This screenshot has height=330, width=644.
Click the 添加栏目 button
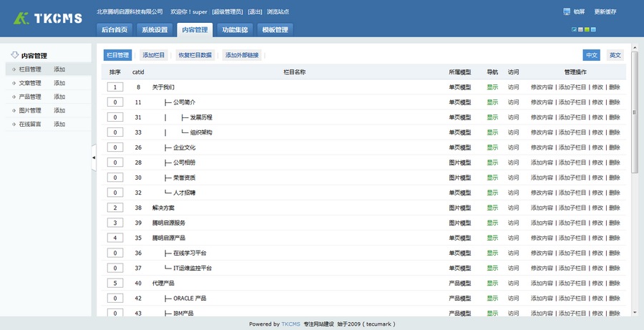[x=154, y=55]
